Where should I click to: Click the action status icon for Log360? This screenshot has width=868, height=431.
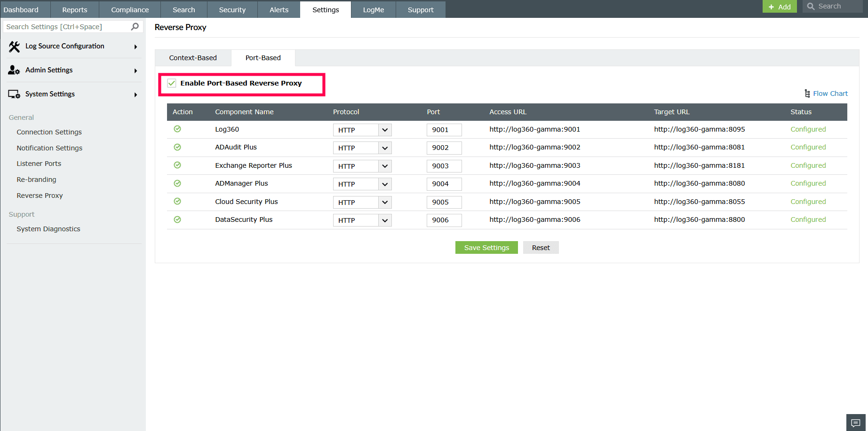[x=177, y=129]
